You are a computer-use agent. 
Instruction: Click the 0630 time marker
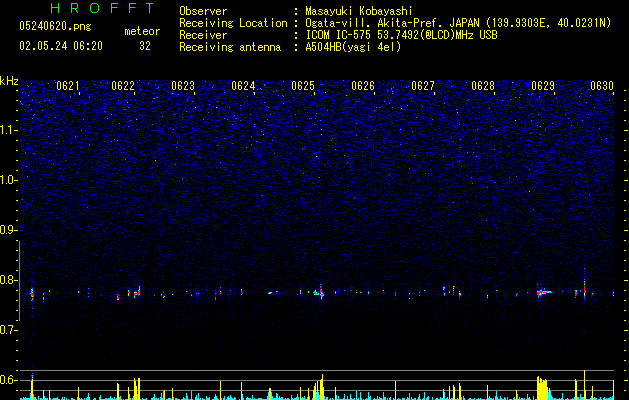pyautogui.click(x=602, y=86)
